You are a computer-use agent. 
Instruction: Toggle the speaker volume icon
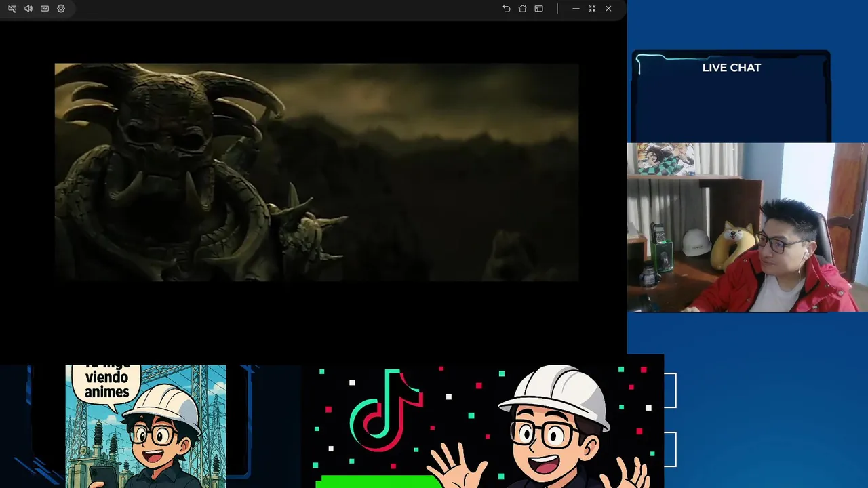point(28,9)
